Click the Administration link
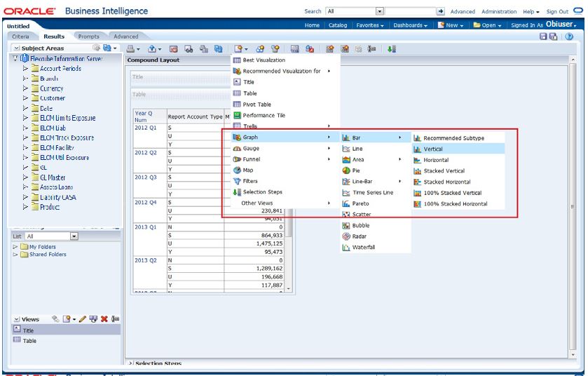 coord(499,12)
